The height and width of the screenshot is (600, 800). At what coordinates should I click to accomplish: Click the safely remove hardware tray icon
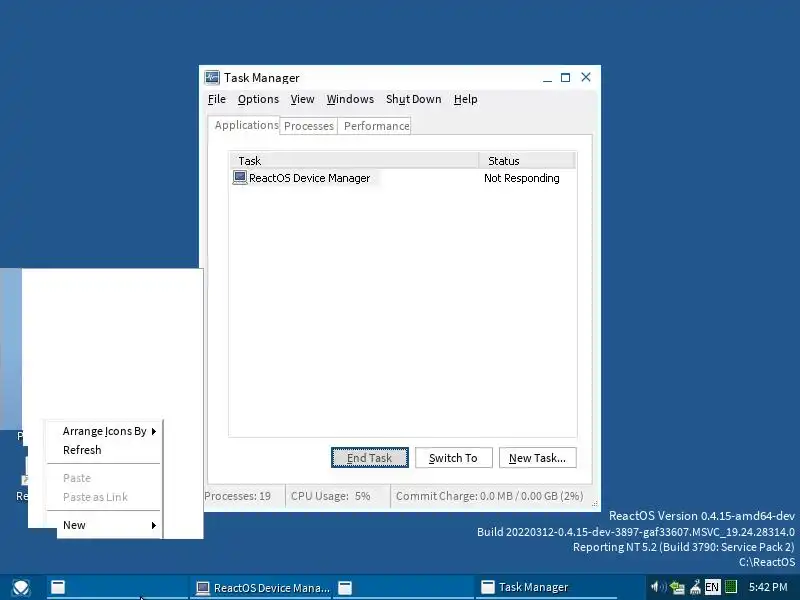(695, 587)
